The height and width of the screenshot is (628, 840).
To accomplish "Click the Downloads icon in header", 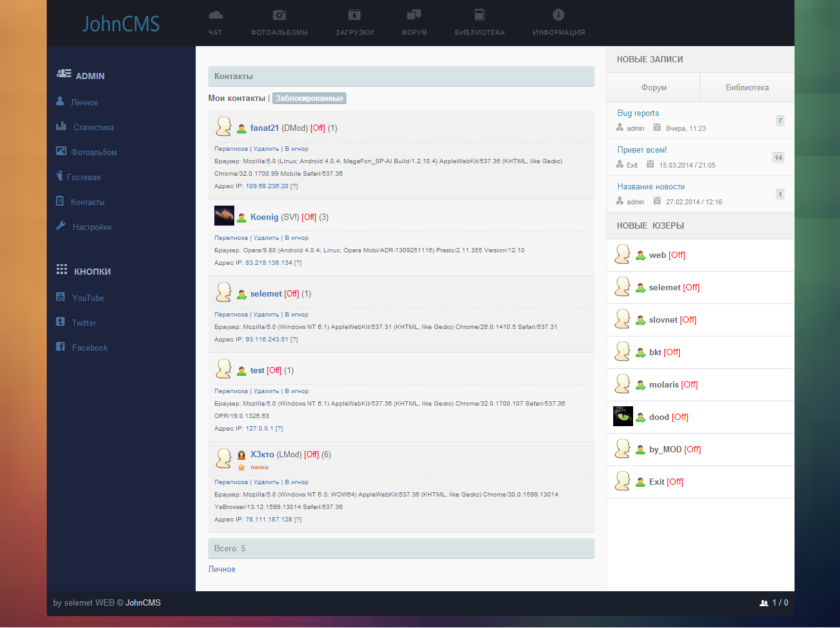I will (354, 15).
